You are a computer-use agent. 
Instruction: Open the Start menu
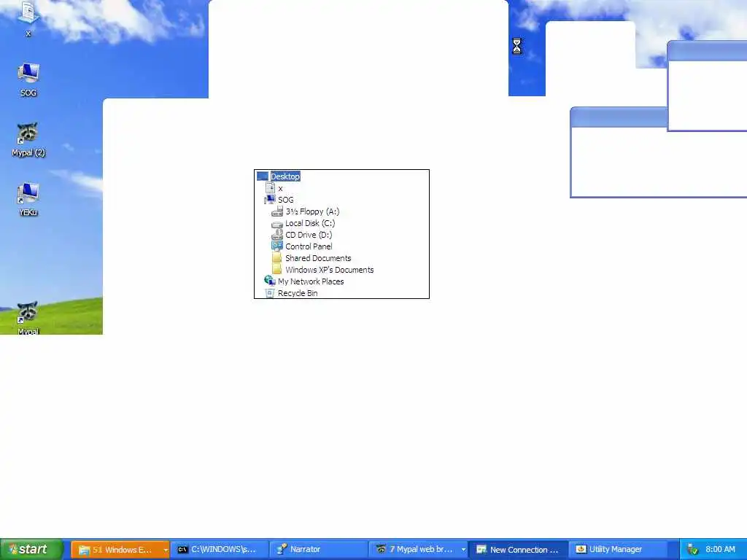pyautogui.click(x=31, y=549)
